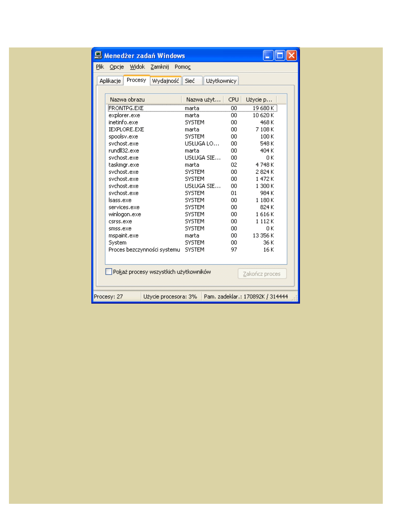Enable 'Pokaż procesy wszystkich użytkowników' checkbox
The height and width of the screenshot is (532, 411).
coord(108,272)
